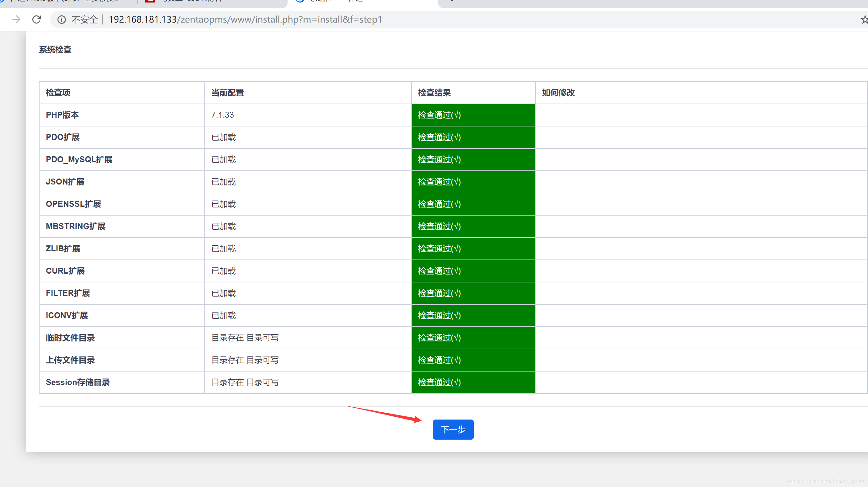The height and width of the screenshot is (487, 868).
Task: Click 目录存在 目录可写 in 上传文件目录 row
Action: click(245, 360)
